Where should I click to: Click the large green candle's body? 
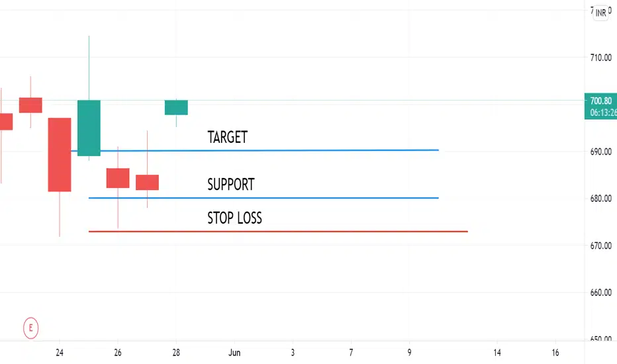pyautogui.click(x=89, y=128)
